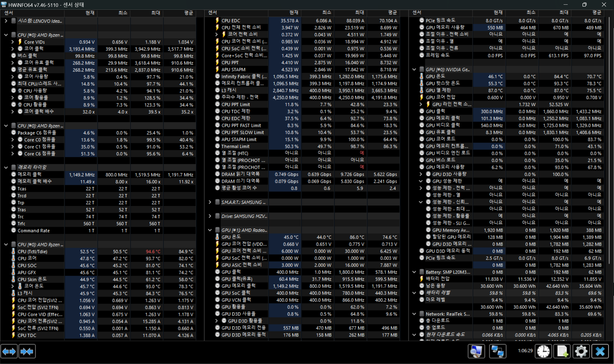Expand the Core VIDs row

click(13, 42)
